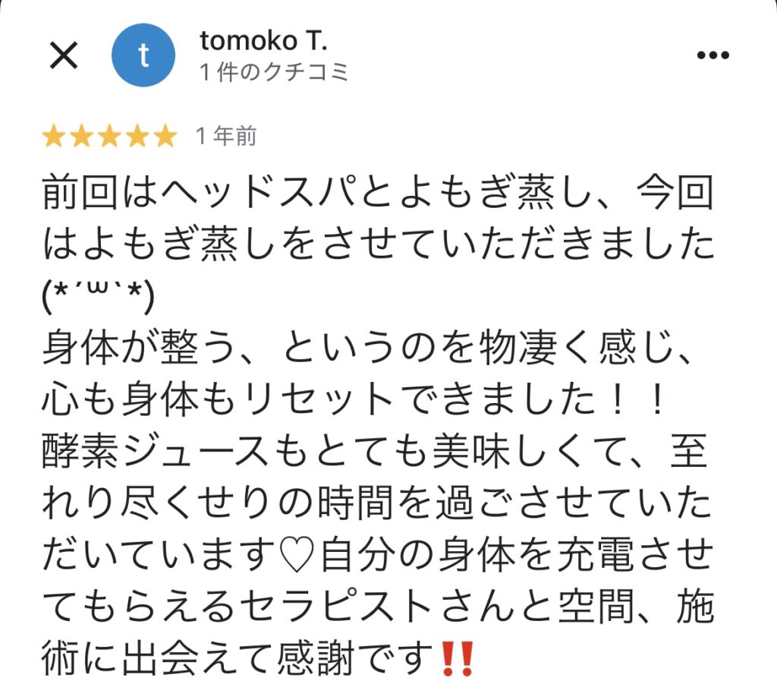Click the second yellow rating star
The height and width of the screenshot is (700, 777).
pos(82,137)
